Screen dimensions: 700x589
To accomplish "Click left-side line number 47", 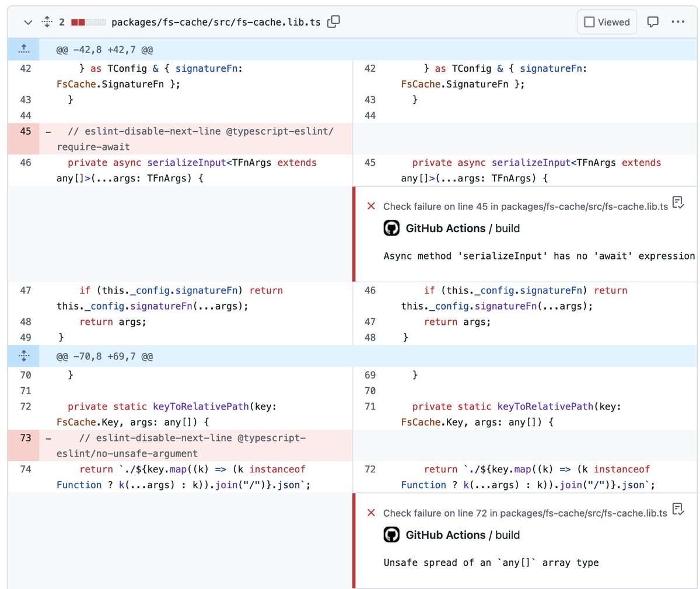I will pos(26,290).
